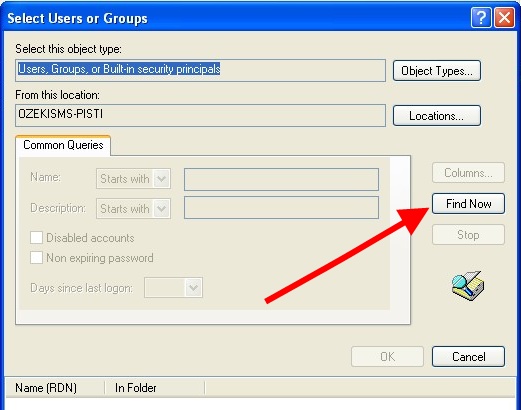Click the help question mark icon
Image resolution: width=521 pixels, height=410 pixels.
tap(481, 18)
